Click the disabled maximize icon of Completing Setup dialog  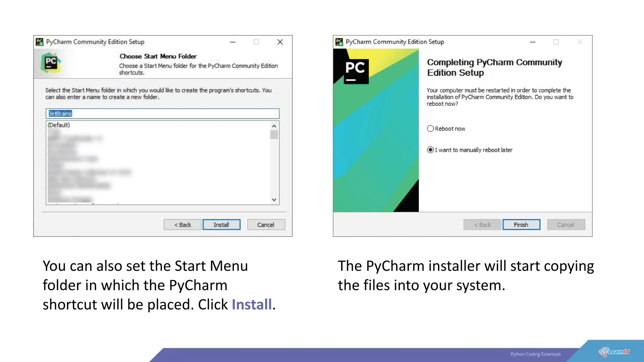(x=556, y=42)
